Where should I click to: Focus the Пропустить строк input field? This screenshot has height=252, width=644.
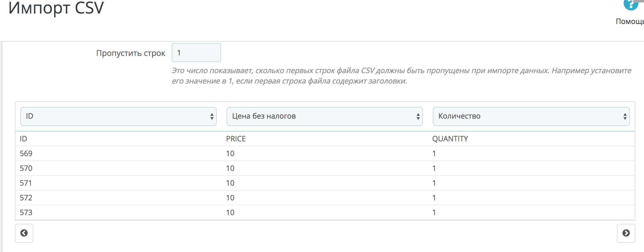196,53
